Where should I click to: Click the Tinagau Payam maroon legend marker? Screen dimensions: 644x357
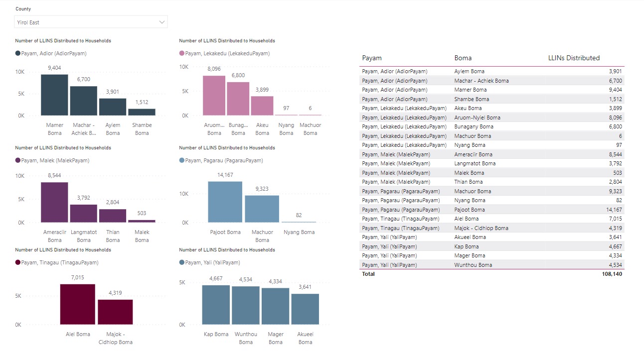coord(18,262)
